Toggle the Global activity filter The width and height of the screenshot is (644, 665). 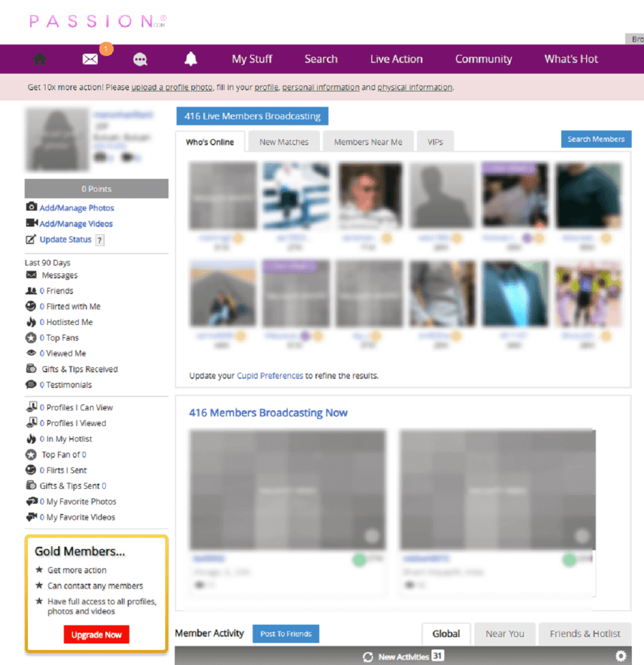446,634
